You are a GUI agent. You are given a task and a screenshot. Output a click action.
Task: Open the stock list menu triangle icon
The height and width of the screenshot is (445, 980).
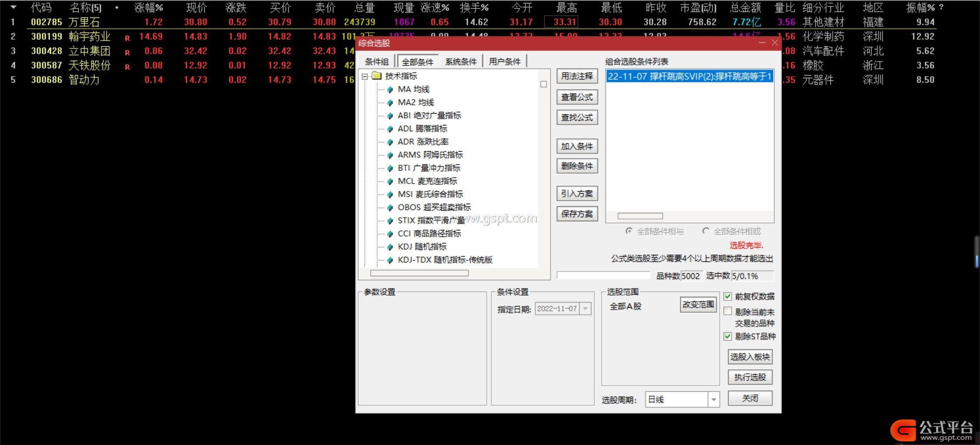(13, 7)
